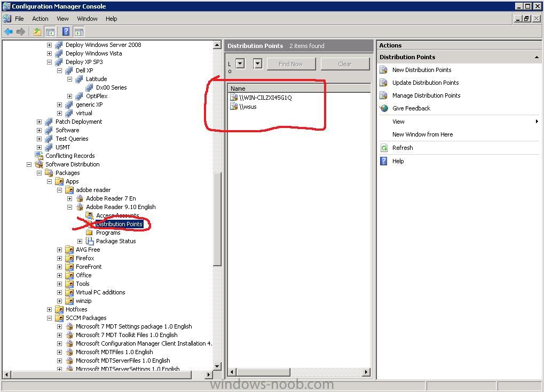Open the File menu
The height and width of the screenshot is (392, 544).
click(x=19, y=19)
